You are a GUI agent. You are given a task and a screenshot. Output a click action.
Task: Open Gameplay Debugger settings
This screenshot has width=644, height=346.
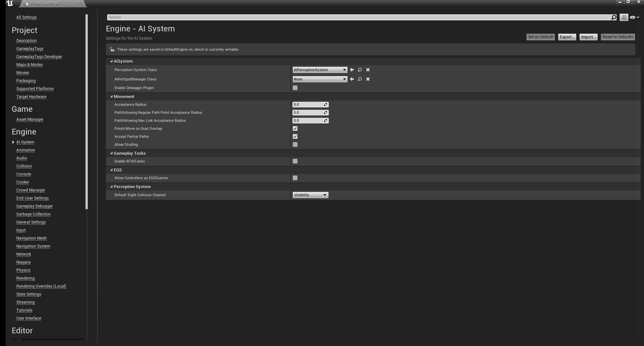point(34,206)
